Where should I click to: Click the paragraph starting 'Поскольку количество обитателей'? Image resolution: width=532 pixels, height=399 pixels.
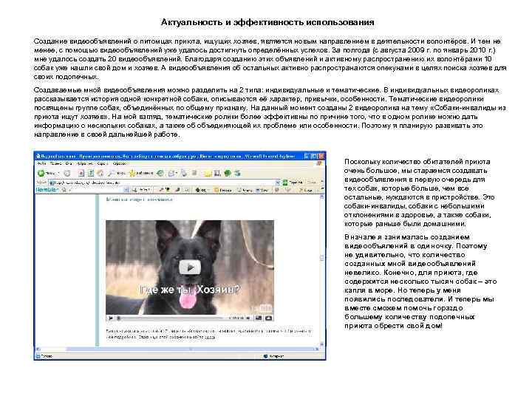(420, 193)
